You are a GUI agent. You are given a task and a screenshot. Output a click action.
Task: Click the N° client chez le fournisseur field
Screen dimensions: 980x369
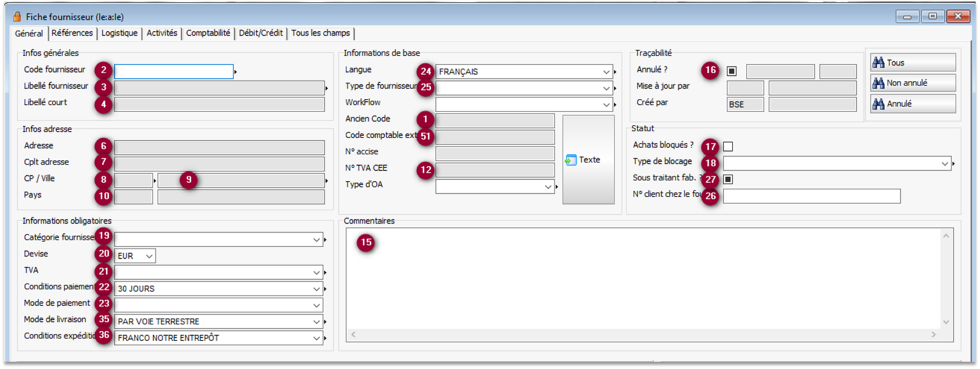(x=812, y=196)
